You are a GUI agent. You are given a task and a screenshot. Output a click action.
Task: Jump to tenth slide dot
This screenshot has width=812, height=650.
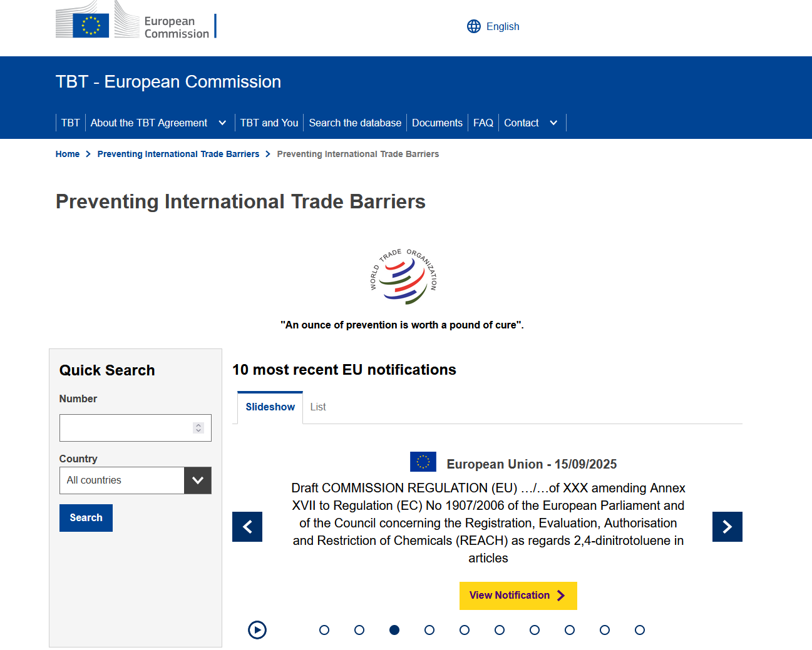tap(640, 630)
